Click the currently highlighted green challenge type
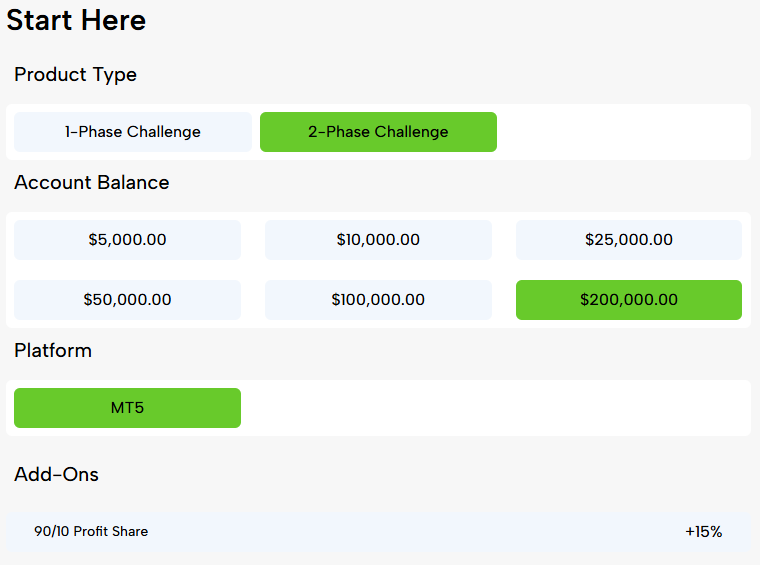 click(x=378, y=132)
